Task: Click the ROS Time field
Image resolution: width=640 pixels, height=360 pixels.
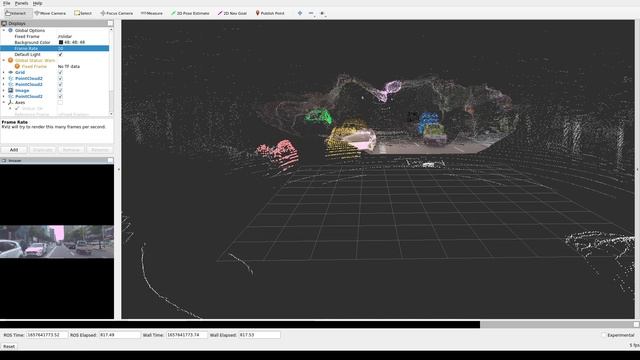Action: point(47,335)
